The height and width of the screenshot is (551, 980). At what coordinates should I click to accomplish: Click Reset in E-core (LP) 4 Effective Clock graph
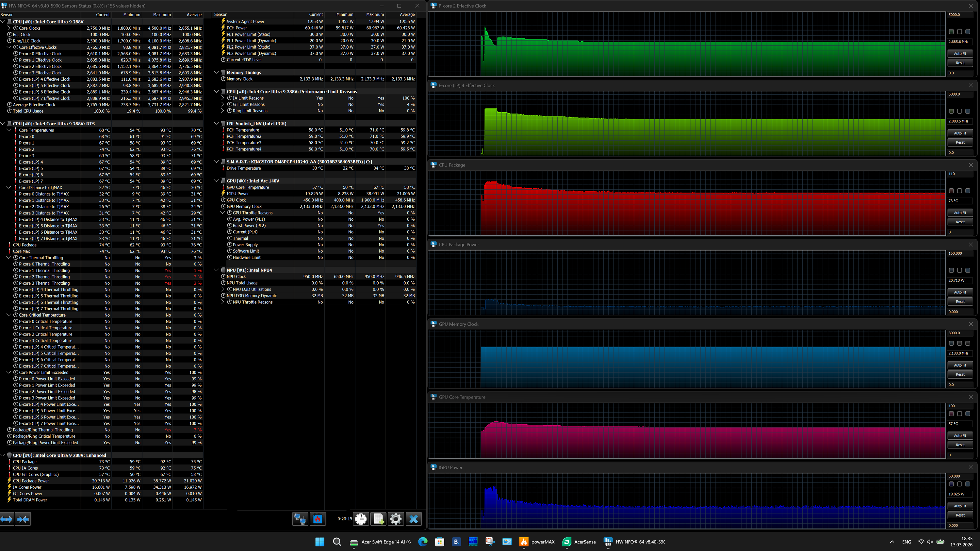coord(960,142)
